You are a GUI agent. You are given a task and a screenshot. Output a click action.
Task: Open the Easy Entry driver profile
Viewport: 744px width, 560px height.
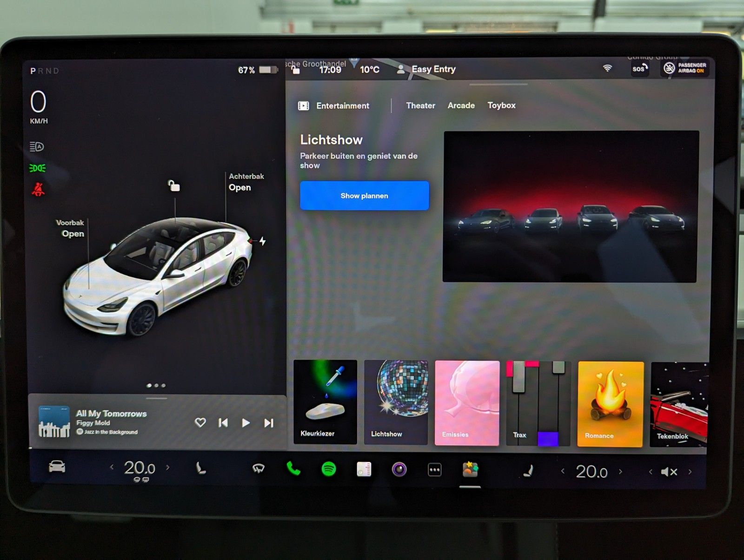click(426, 69)
